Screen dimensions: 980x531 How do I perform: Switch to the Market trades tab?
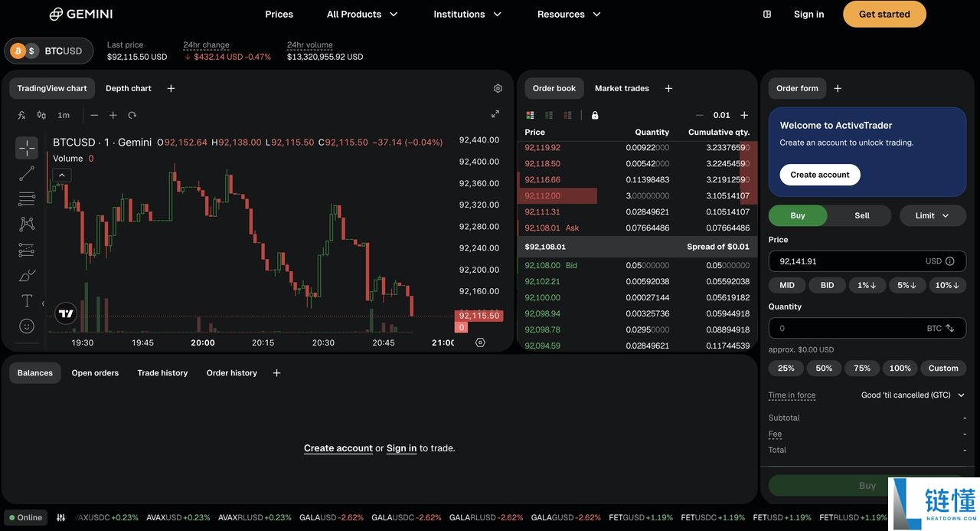coord(622,88)
